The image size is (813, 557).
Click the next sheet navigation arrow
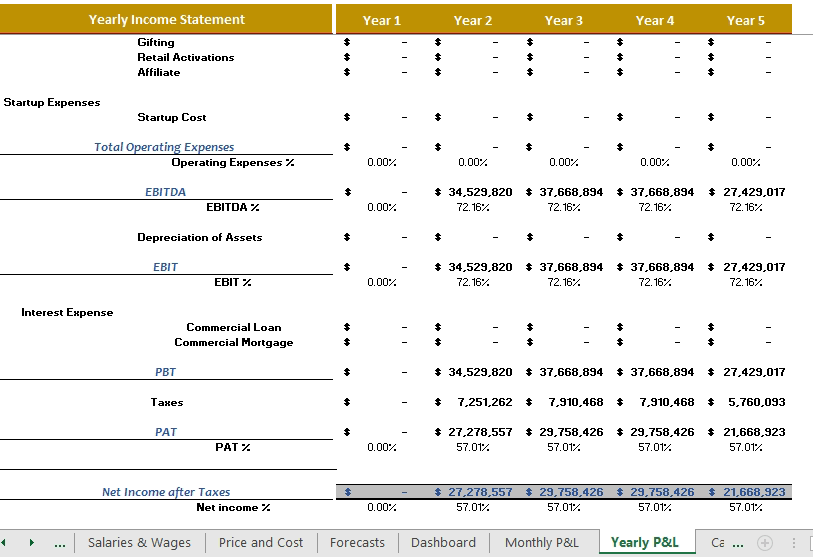pyautogui.click(x=32, y=542)
